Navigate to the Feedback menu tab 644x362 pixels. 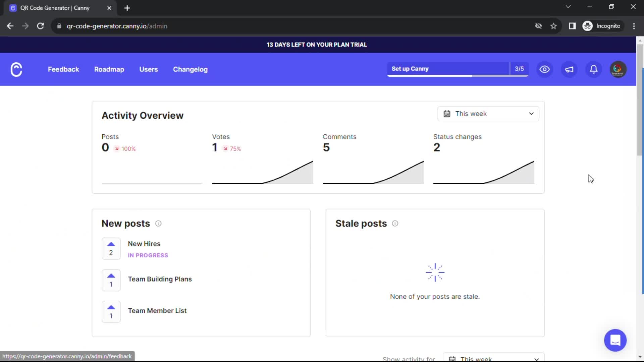pyautogui.click(x=64, y=69)
